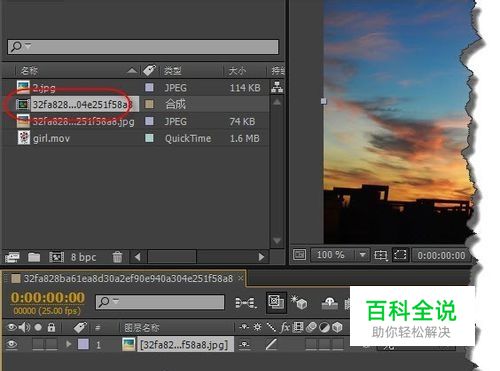This screenshot has height=371, width=500.
Task: Click the Always Preview This View icon
Action: (x=299, y=255)
